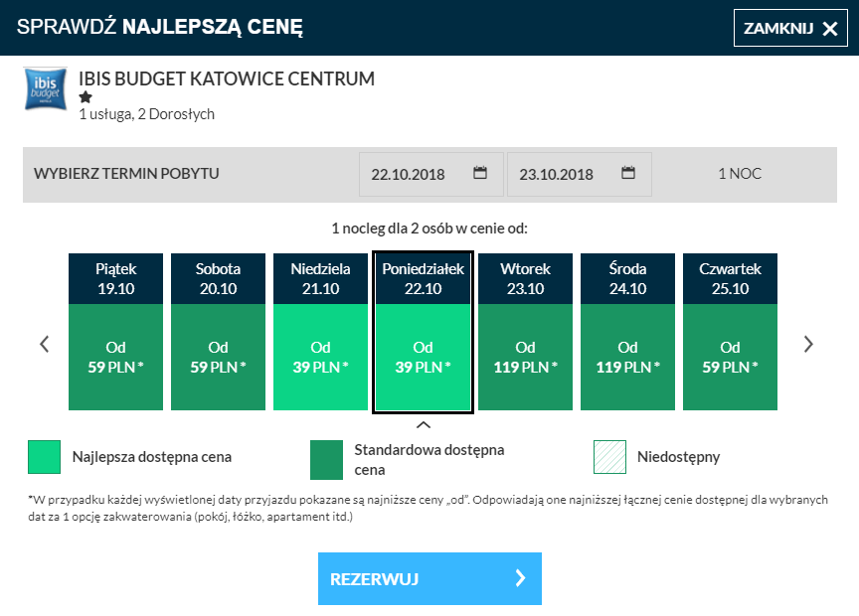Pick Wtorek 23.10 at 119 PLN
This screenshot has height=616, width=859.
tap(525, 331)
